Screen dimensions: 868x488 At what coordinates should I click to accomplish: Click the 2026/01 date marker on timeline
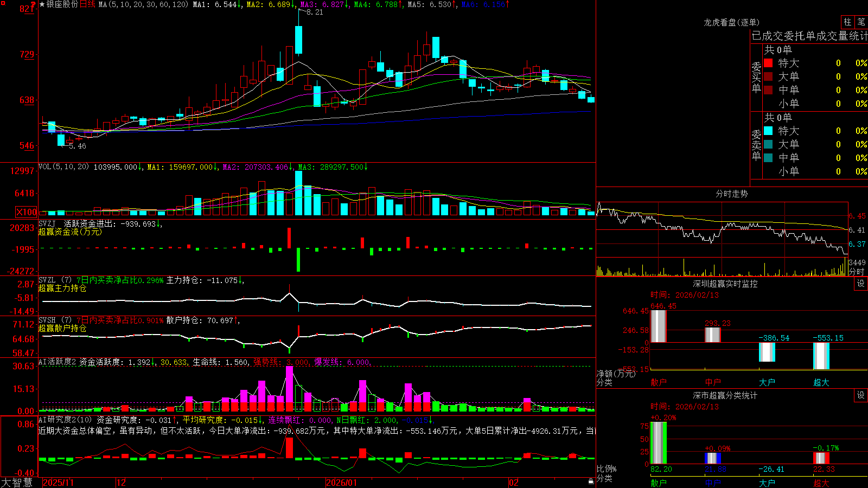click(x=342, y=482)
